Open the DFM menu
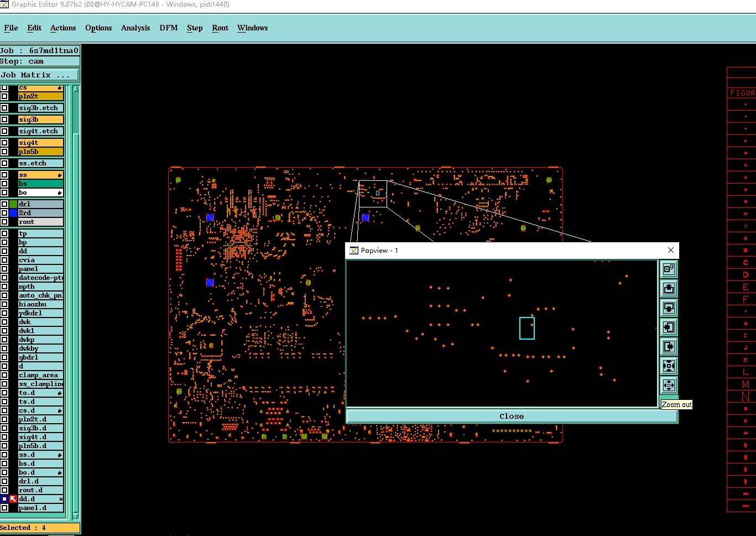756x536 pixels. pyautogui.click(x=169, y=28)
